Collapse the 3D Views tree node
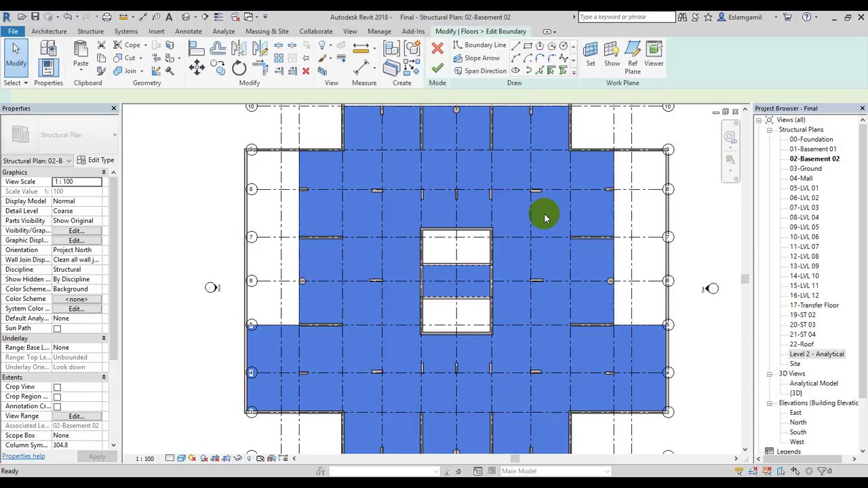The width and height of the screenshot is (868, 488). 770,374
